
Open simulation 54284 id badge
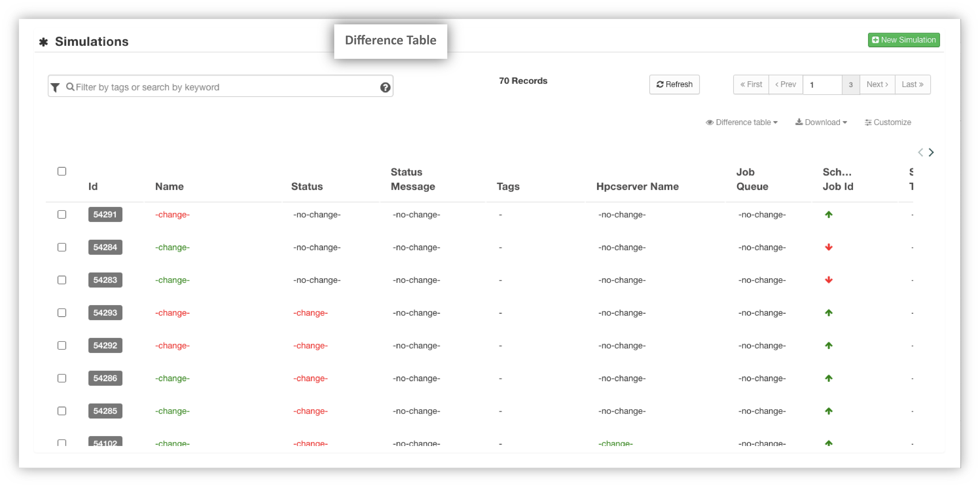pos(105,247)
